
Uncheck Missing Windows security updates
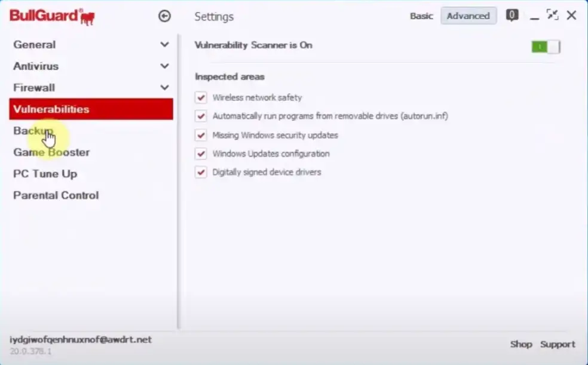201,135
